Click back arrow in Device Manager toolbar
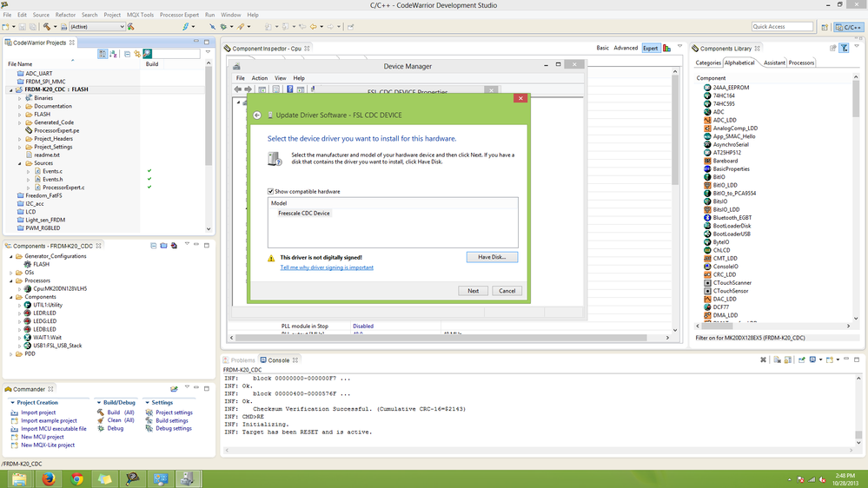This screenshot has height=488, width=868. [238, 89]
